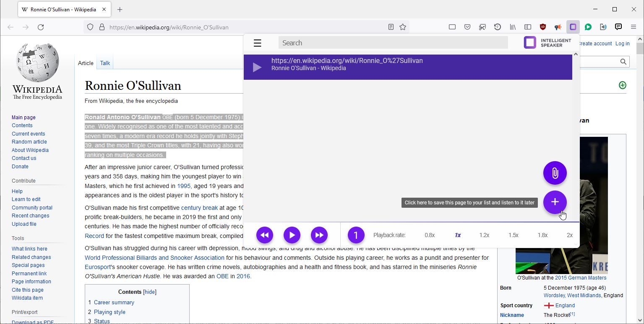The image size is (644, 324).
Task: Click the Intelligent Speaker extension toolbar icon
Action: click(573, 27)
